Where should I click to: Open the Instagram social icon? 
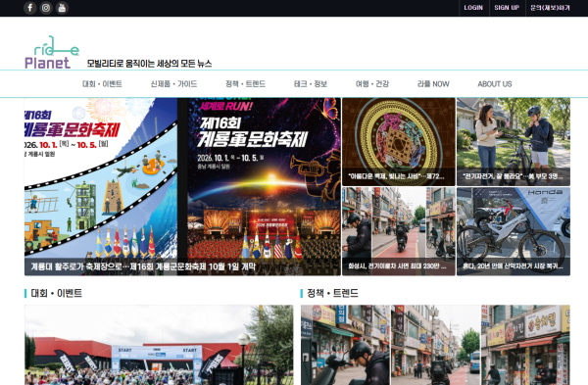[x=46, y=8]
